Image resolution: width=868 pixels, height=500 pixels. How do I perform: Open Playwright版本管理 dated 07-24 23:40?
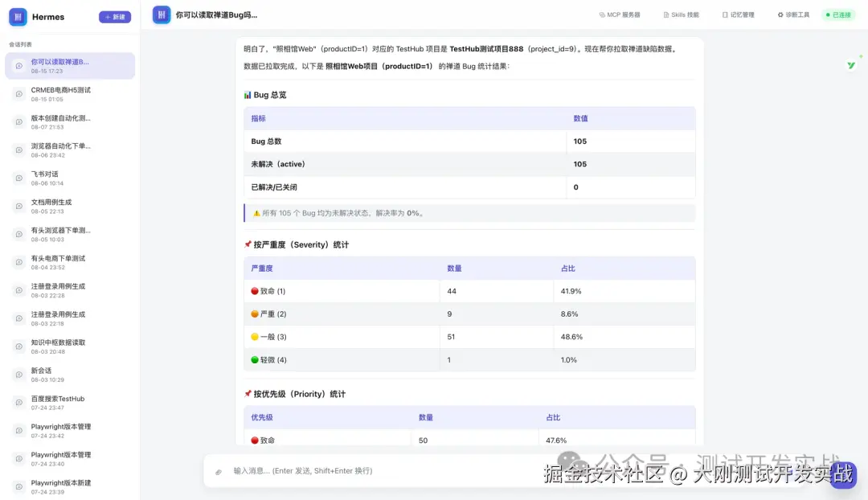tap(70, 459)
